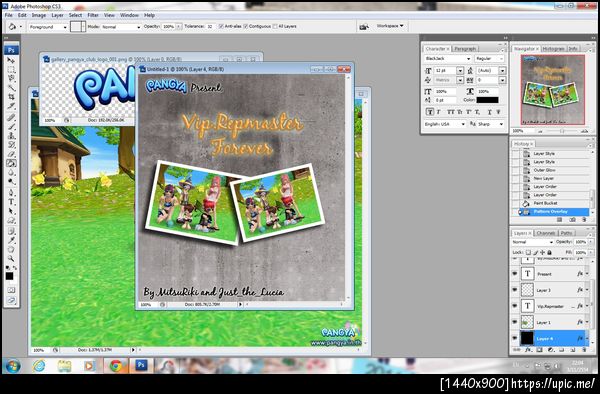Hide Layer 3 visibility eye
Image resolution: width=600 pixels, height=394 pixels.
coord(515,290)
